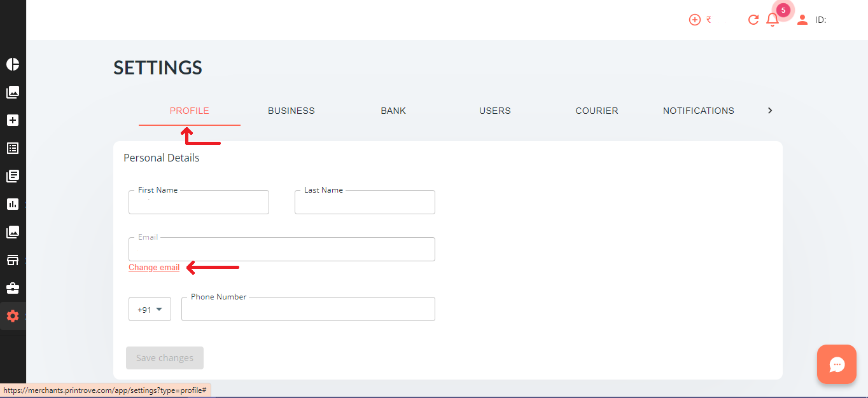Click the Save changes button
This screenshot has height=398, width=868.
(165, 358)
